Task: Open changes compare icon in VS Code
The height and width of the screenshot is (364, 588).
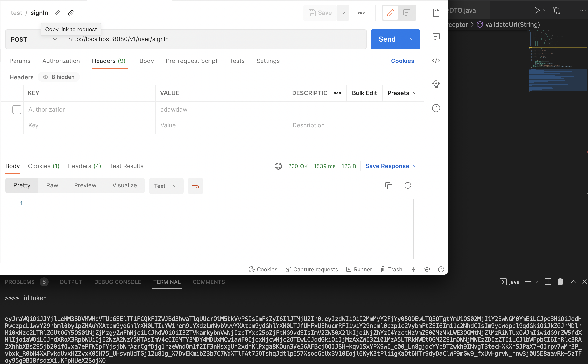Action: [x=557, y=10]
